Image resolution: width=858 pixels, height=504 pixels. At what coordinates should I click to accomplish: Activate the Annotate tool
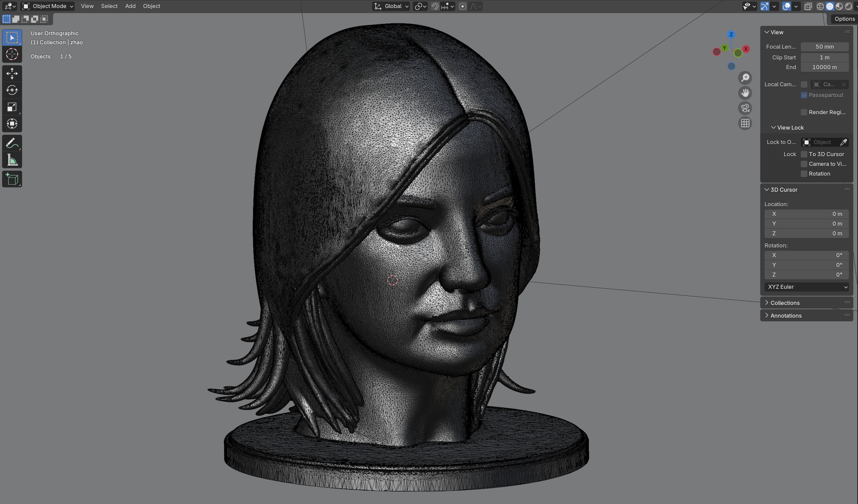tap(12, 143)
